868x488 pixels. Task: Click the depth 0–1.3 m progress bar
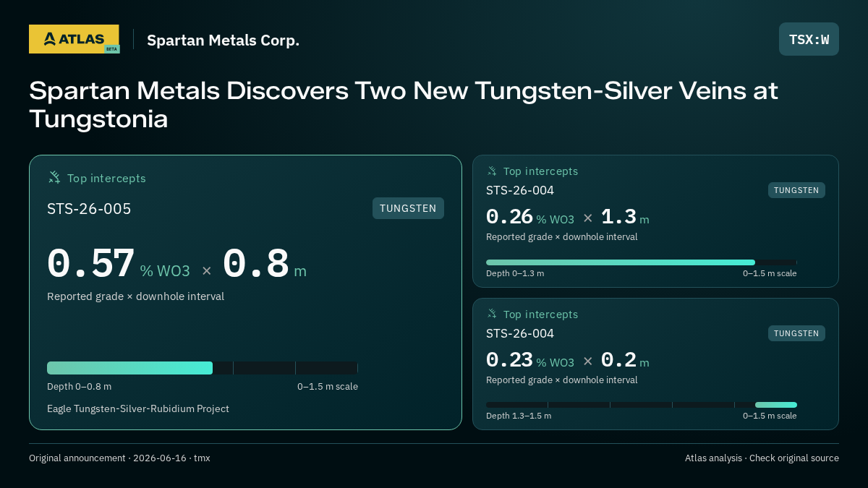642,262
